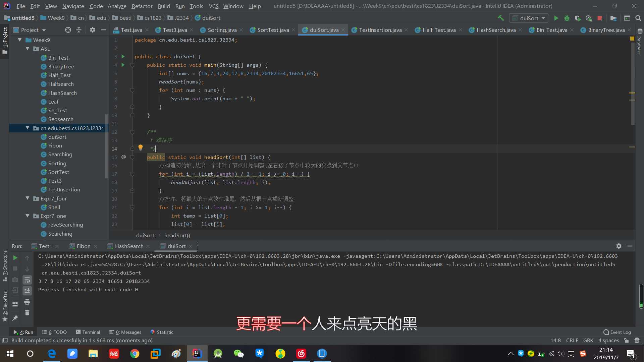Click the Git/VCS operations icon
This screenshot has height=362, width=644.
pos(213,6)
